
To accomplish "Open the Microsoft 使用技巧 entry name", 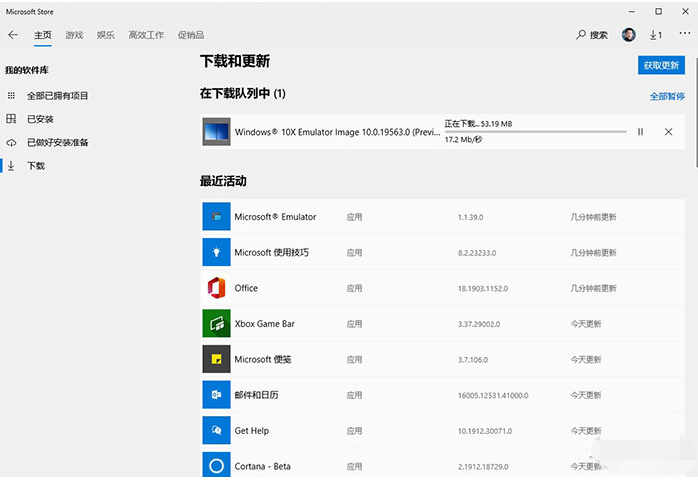I will [x=272, y=252].
